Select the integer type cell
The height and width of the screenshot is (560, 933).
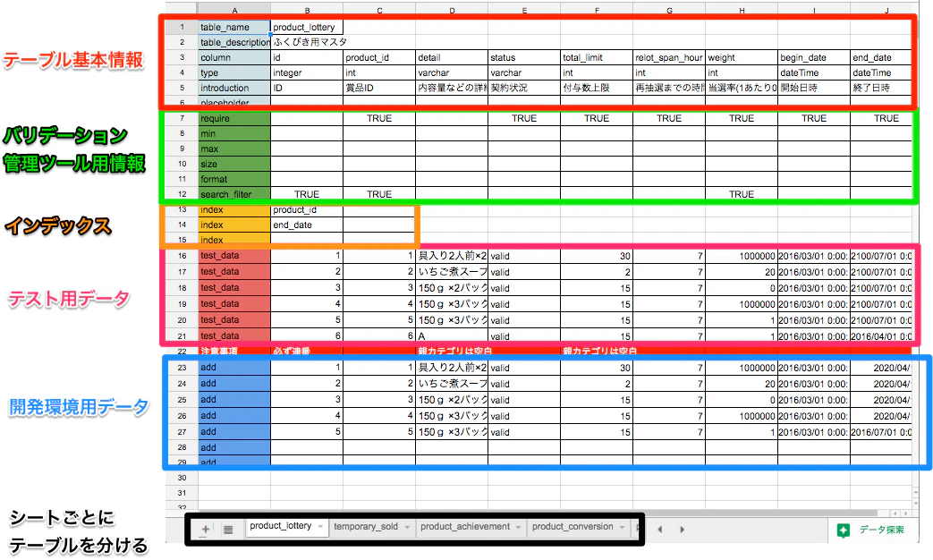(307, 72)
